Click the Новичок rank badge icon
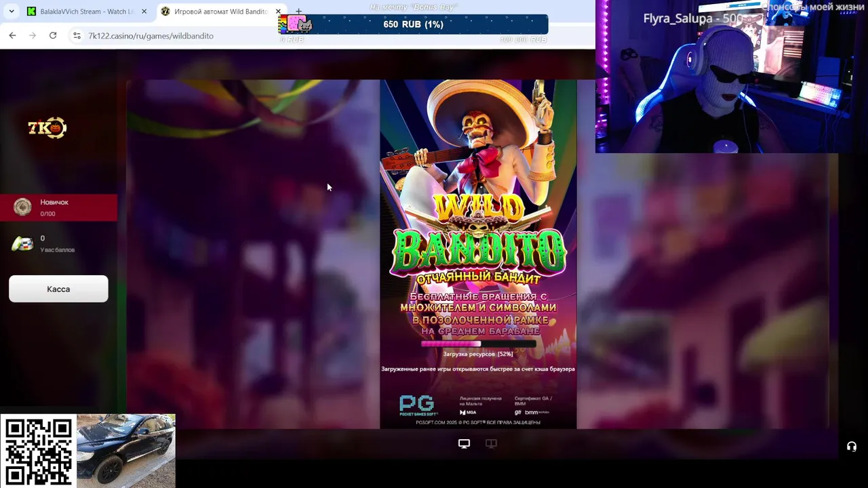 point(22,207)
